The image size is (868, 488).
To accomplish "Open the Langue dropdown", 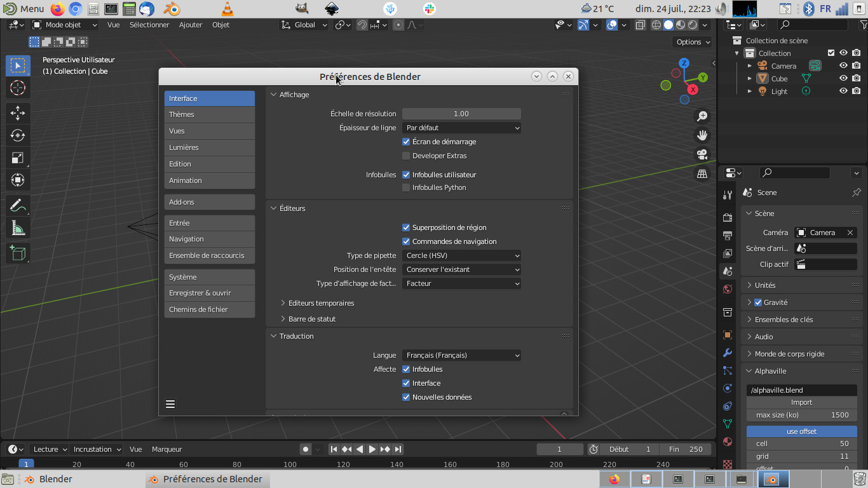I will click(462, 355).
